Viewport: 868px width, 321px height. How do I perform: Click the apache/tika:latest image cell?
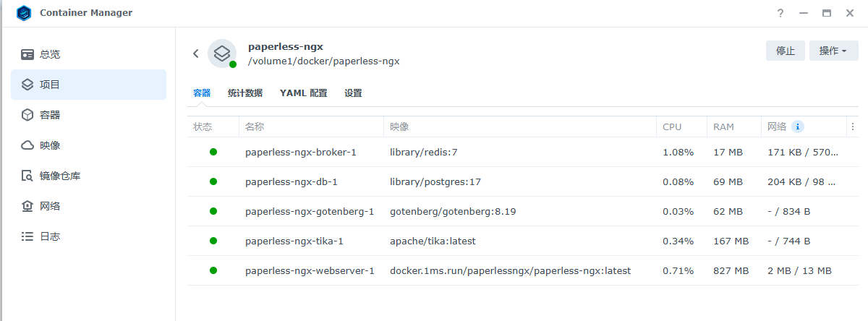pos(433,241)
